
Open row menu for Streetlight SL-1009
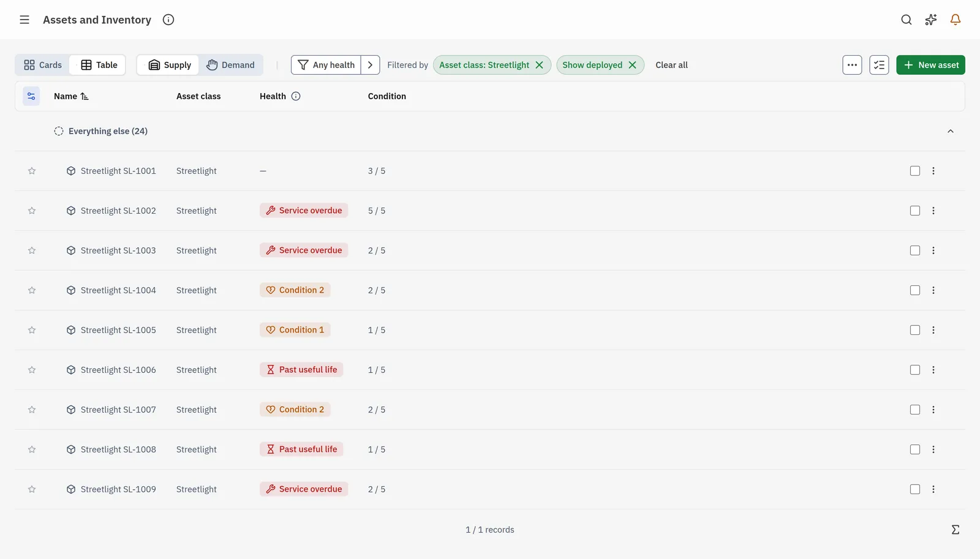[x=933, y=489]
